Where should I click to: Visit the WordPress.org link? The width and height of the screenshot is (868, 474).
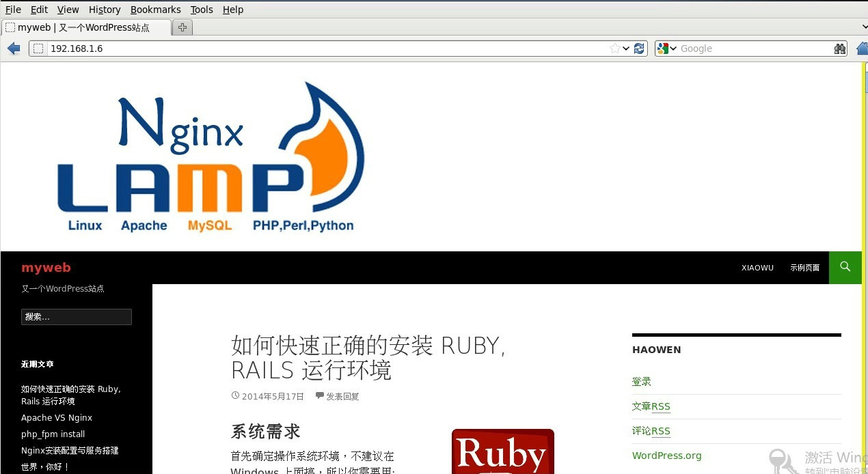667,456
